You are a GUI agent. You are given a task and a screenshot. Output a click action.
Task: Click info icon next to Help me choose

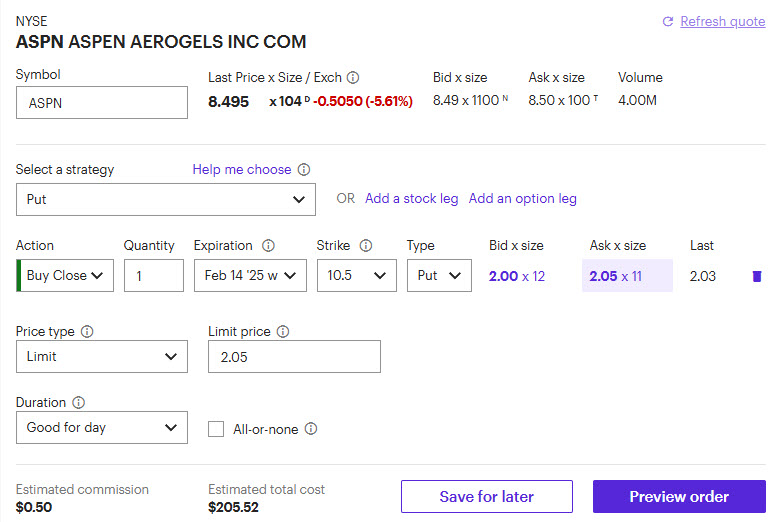point(304,170)
